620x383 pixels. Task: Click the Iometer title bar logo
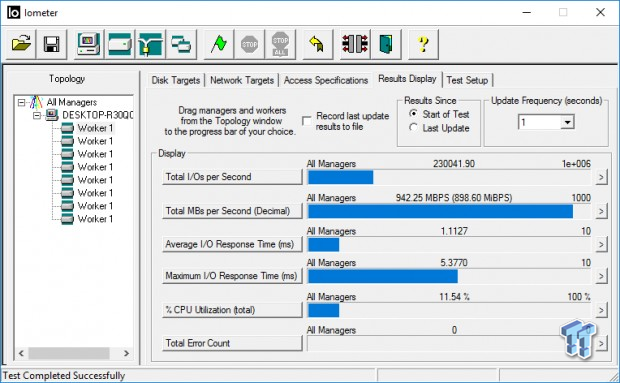coord(13,12)
